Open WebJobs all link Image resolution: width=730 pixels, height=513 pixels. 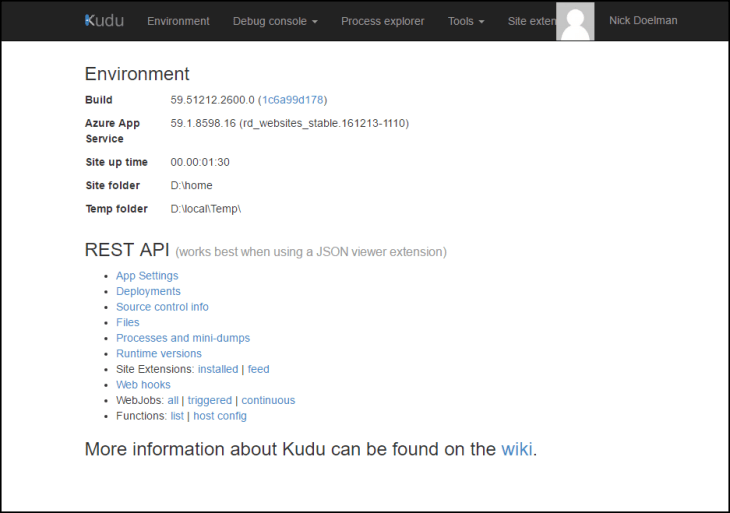(173, 400)
